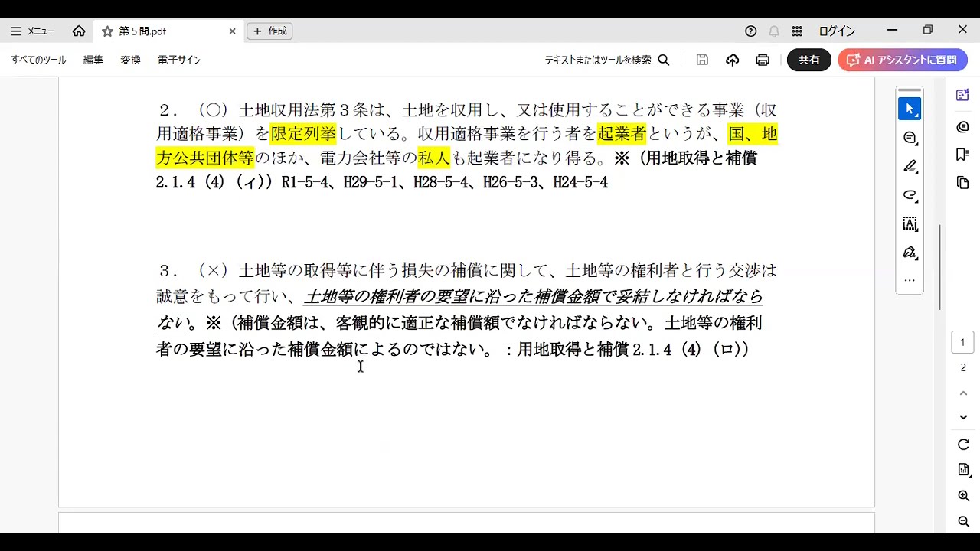Viewport: 980px width, 551px height.
Task: Go to previous page up chevron
Action: (963, 393)
